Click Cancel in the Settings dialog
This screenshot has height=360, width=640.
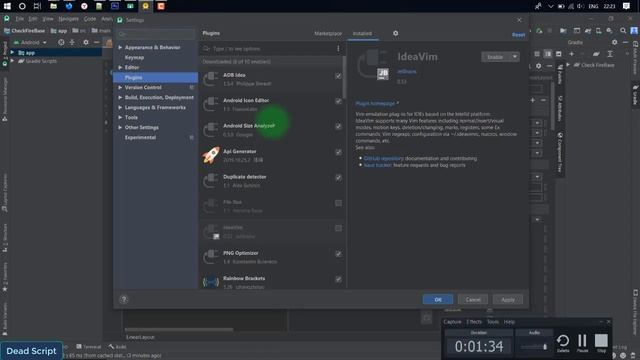point(473,300)
